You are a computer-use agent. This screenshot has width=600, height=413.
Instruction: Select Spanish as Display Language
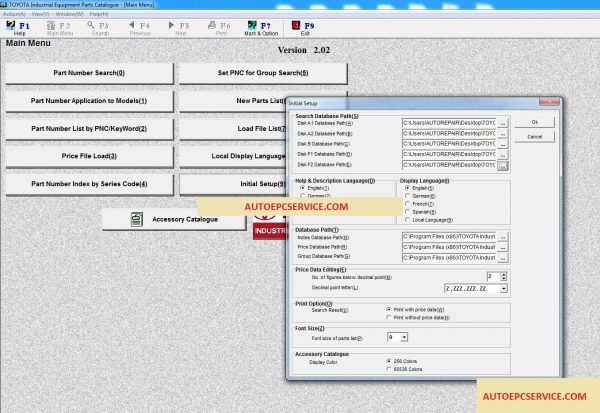click(408, 212)
